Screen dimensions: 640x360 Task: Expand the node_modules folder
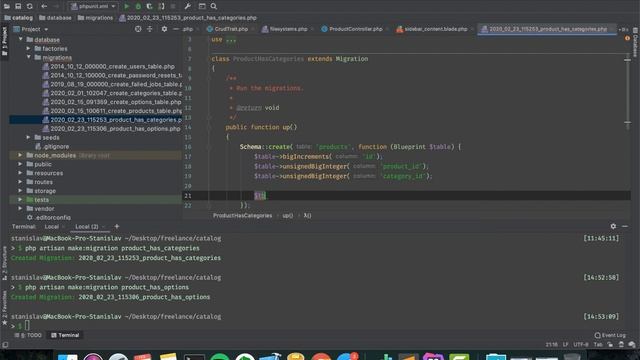pos(20,155)
